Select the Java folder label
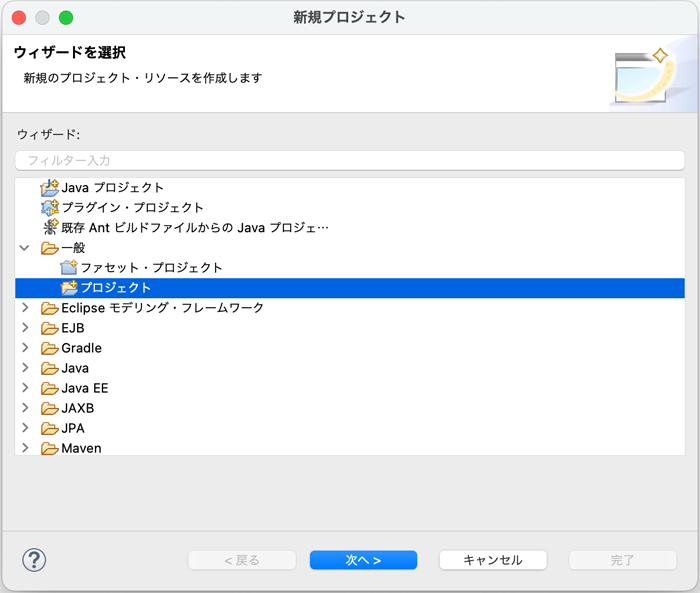 [x=75, y=368]
